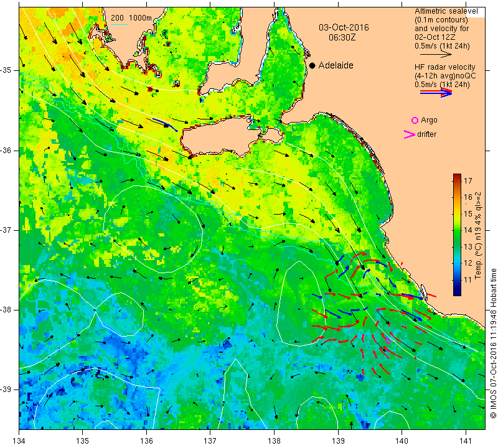The height and width of the screenshot is (448, 498).
Task: Click the magenta Argo circle in the legend
Action: click(415, 120)
